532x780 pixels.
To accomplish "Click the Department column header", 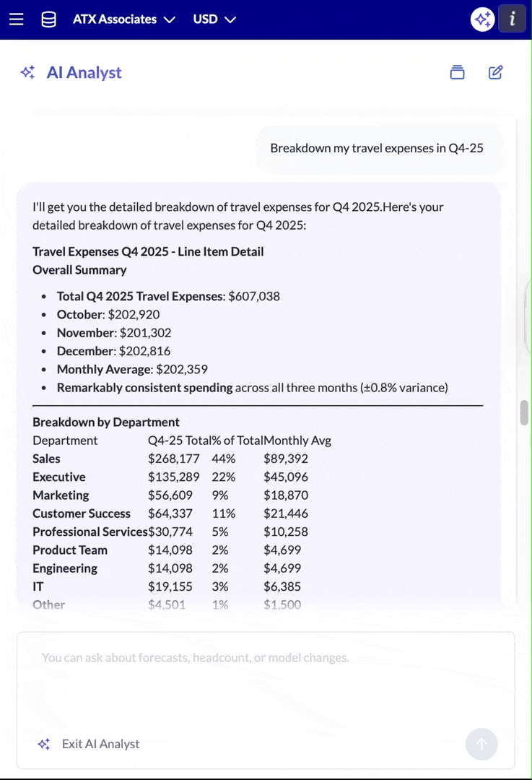I will 65,441.
